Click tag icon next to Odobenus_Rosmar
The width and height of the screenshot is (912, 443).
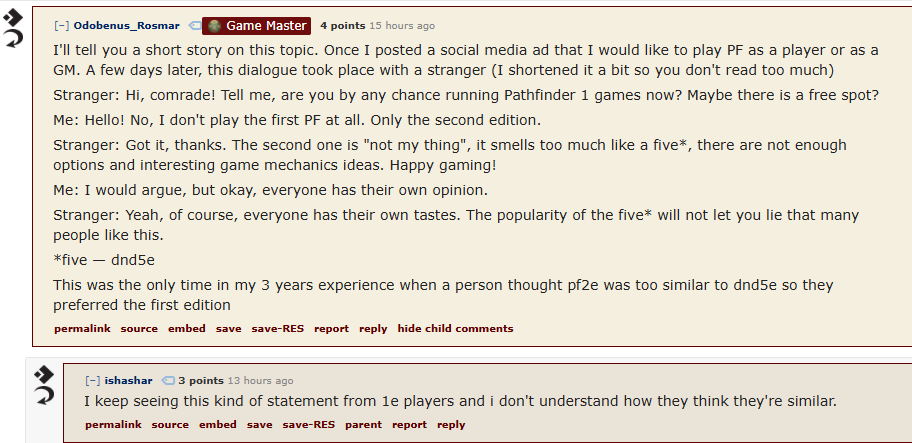(195, 26)
